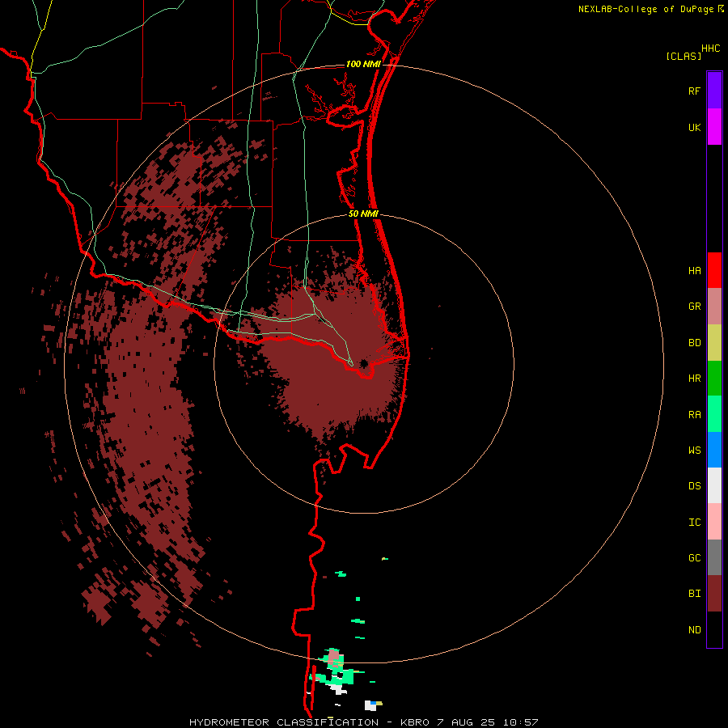Click the HA legend label
This screenshot has height=728, width=728.
pos(695,270)
